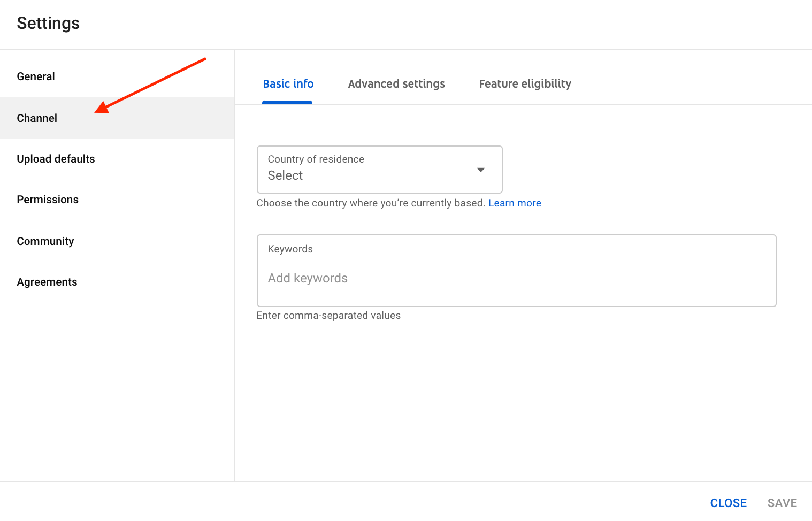Open the Feature eligibility tab
This screenshot has width=812, height=521.
(x=525, y=84)
